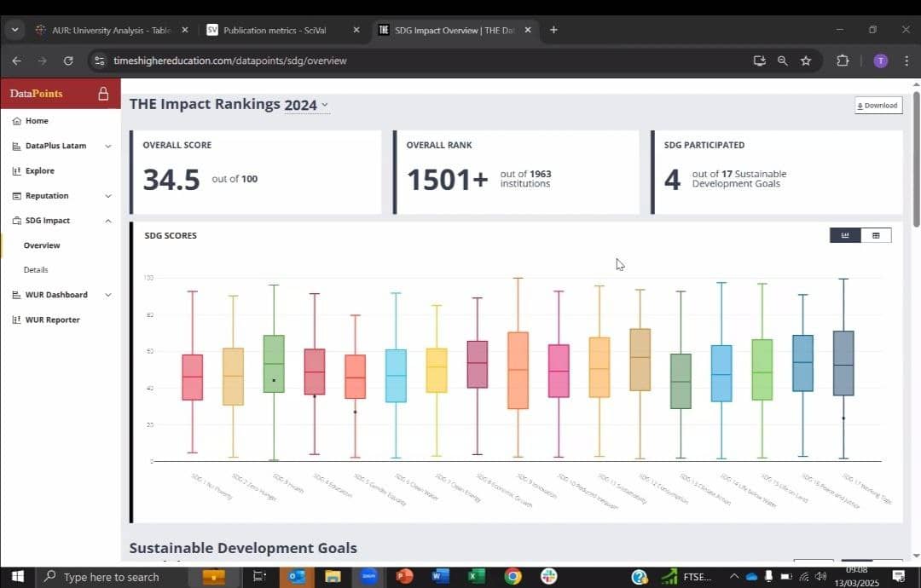Select the Details submenu item
The width and height of the screenshot is (921, 588).
36,270
